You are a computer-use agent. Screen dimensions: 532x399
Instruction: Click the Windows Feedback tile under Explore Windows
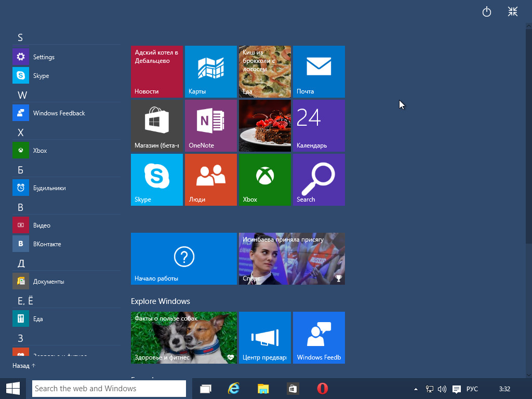(x=319, y=338)
